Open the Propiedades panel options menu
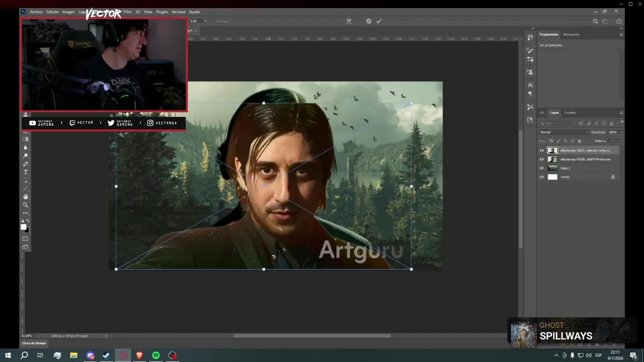644x362 pixels. point(621,35)
